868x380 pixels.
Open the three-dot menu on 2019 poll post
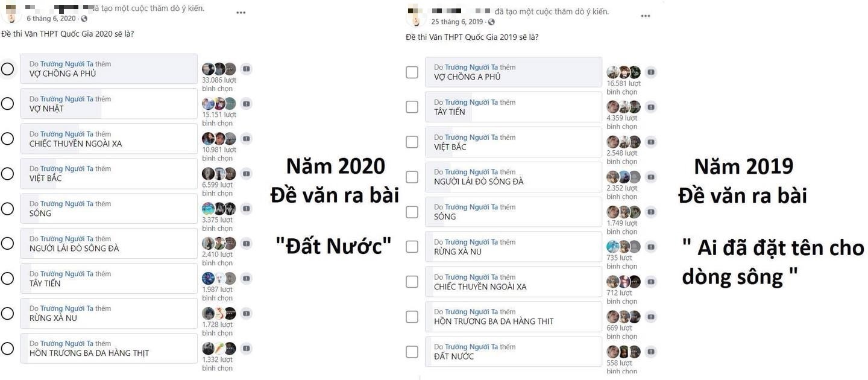[646, 16]
